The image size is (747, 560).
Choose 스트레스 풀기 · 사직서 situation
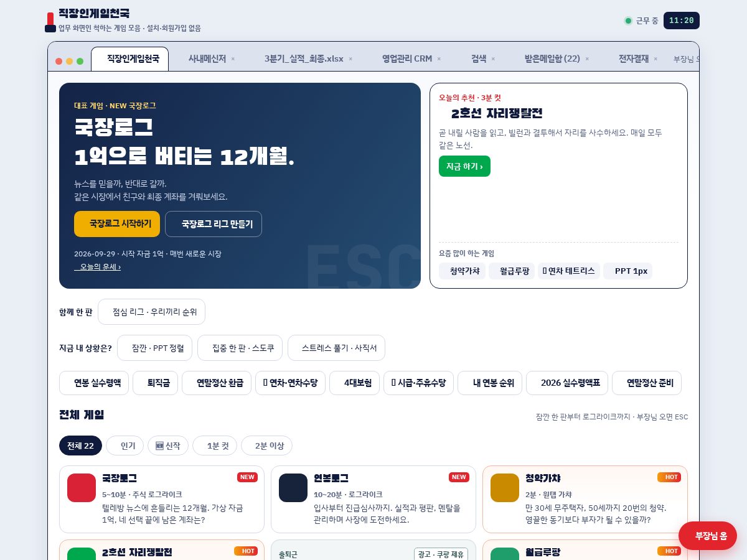pyautogui.click(x=336, y=348)
